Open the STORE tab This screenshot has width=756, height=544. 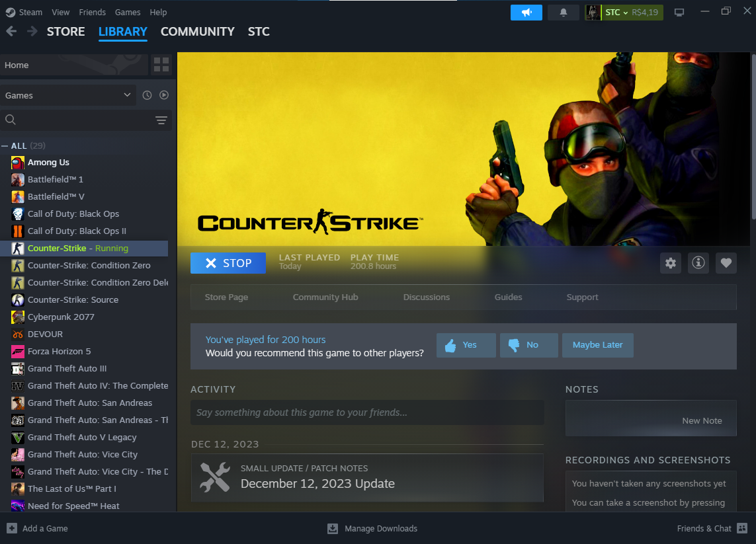coord(65,32)
